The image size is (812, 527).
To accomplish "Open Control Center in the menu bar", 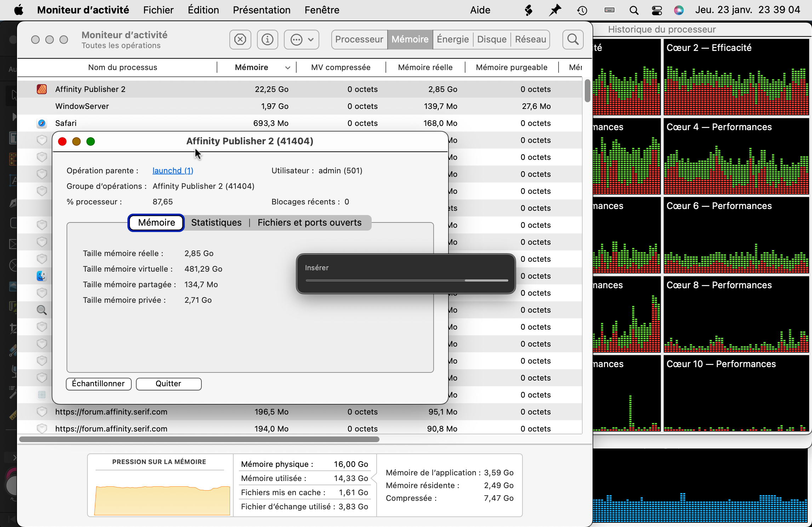I will pos(657,10).
